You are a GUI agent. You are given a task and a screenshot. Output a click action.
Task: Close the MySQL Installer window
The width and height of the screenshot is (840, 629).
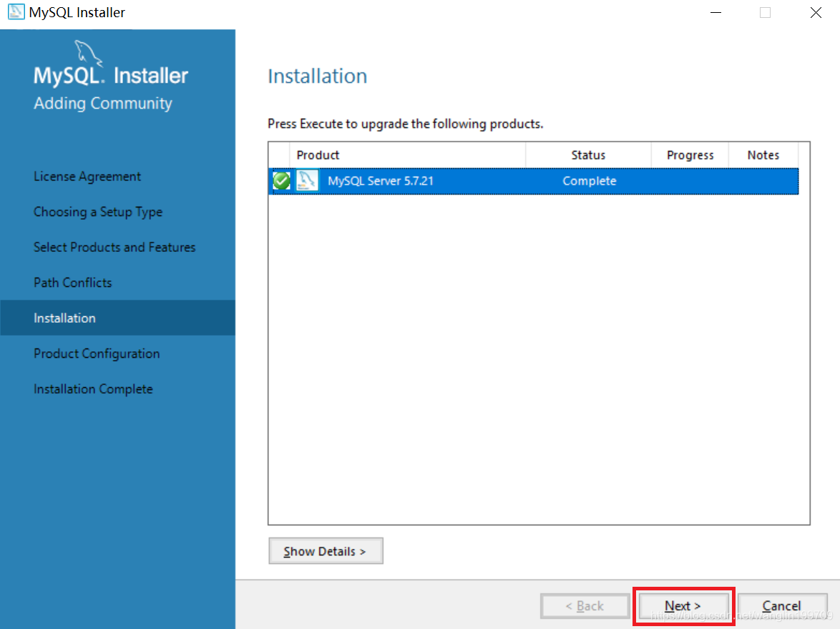[816, 12]
